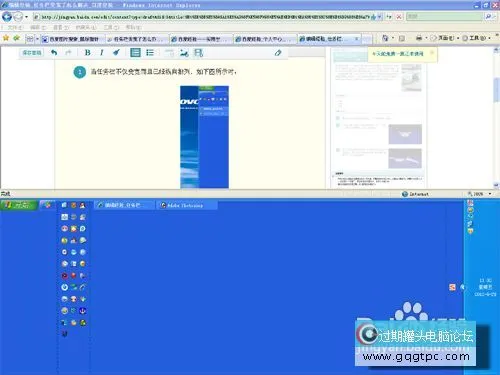Click the search magnifier icon

click(489, 16)
